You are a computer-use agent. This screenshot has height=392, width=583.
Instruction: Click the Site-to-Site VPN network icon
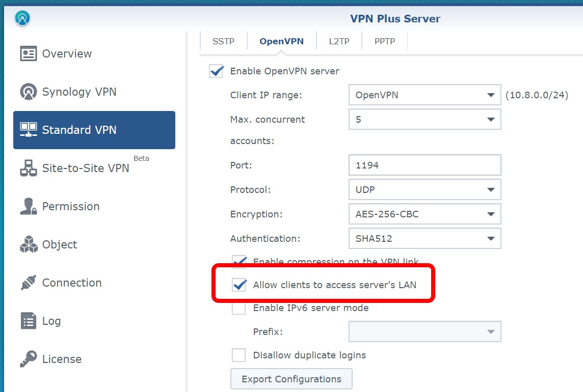tap(28, 168)
